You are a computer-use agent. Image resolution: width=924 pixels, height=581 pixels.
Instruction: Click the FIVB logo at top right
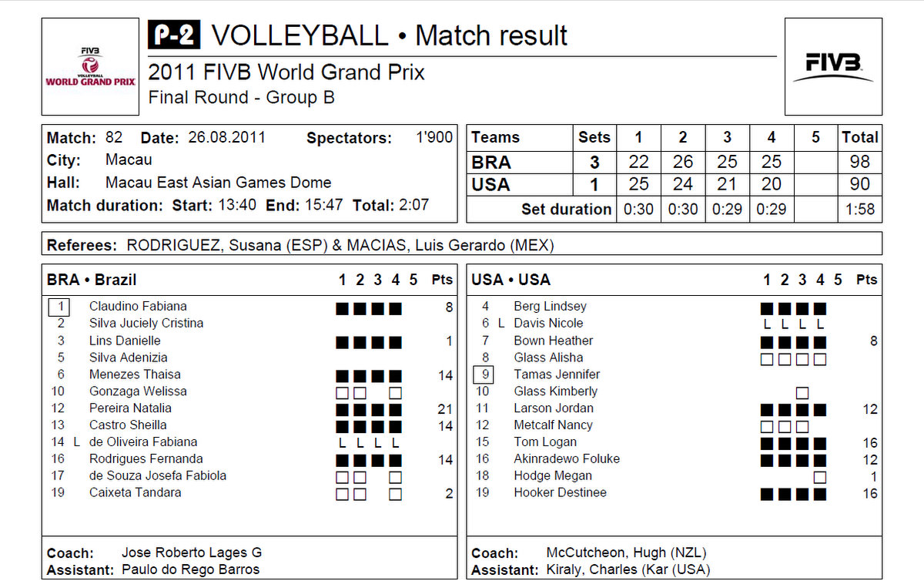coord(833,66)
